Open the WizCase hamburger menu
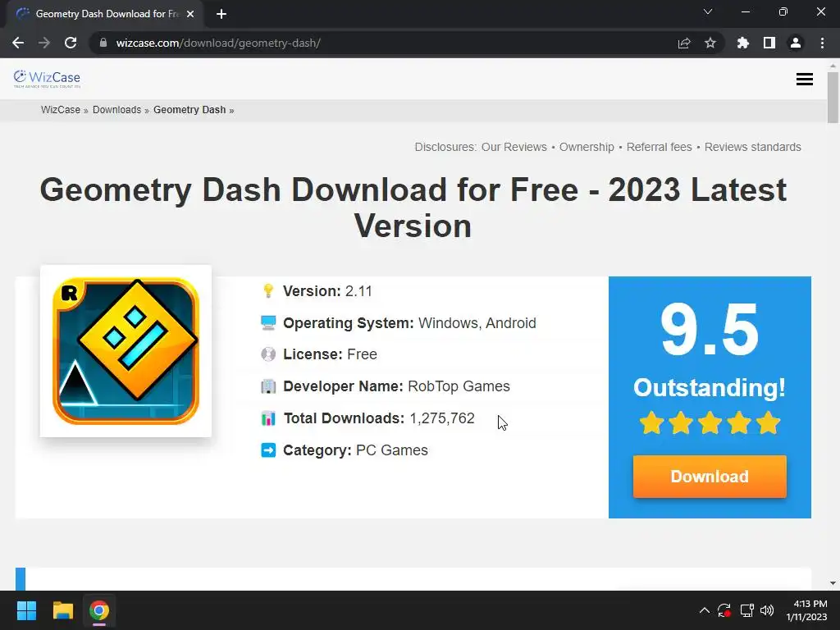The height and width of the screenshot is (630, 840). point(804,80)
